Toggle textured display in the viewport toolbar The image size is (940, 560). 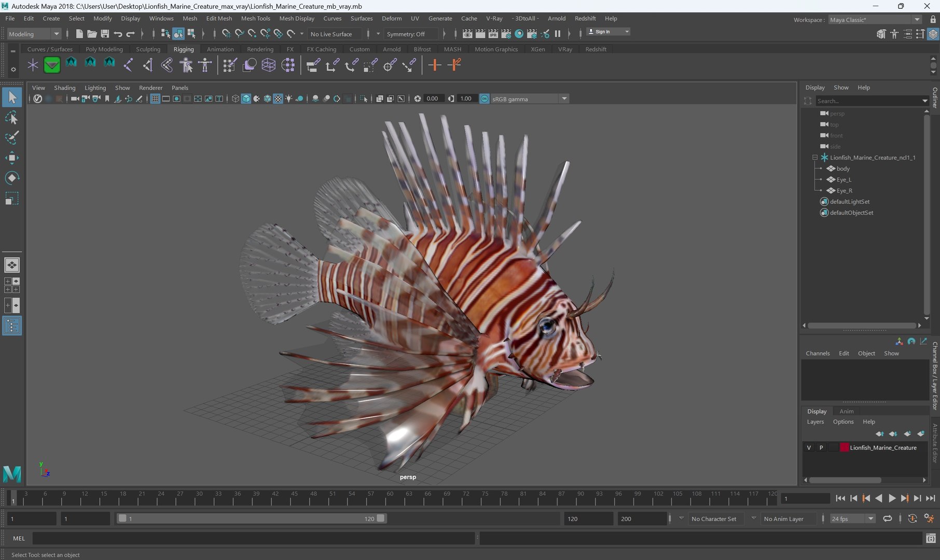[278, 99]
